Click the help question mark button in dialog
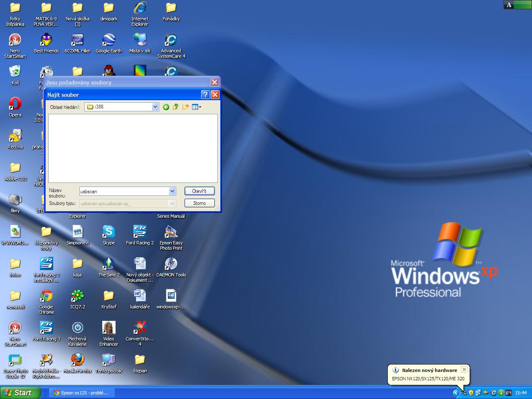 coord(205,95)
